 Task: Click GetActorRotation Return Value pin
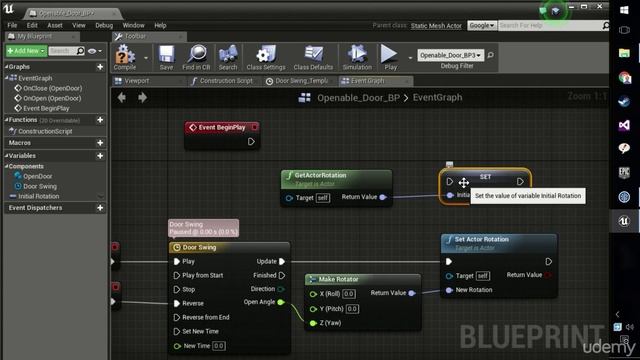[383, 197]
